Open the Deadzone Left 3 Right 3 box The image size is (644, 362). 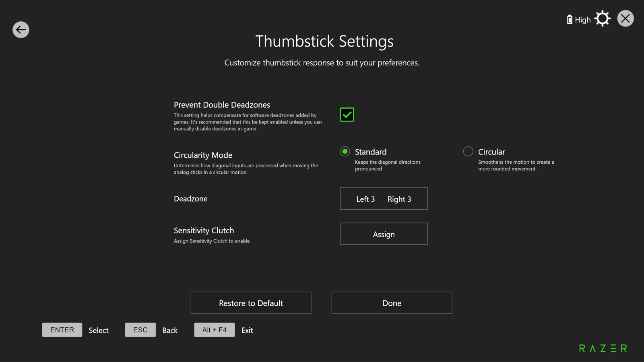[384, 199]
